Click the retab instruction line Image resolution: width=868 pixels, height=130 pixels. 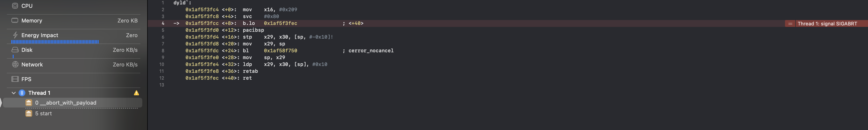[x=222, y=71]
